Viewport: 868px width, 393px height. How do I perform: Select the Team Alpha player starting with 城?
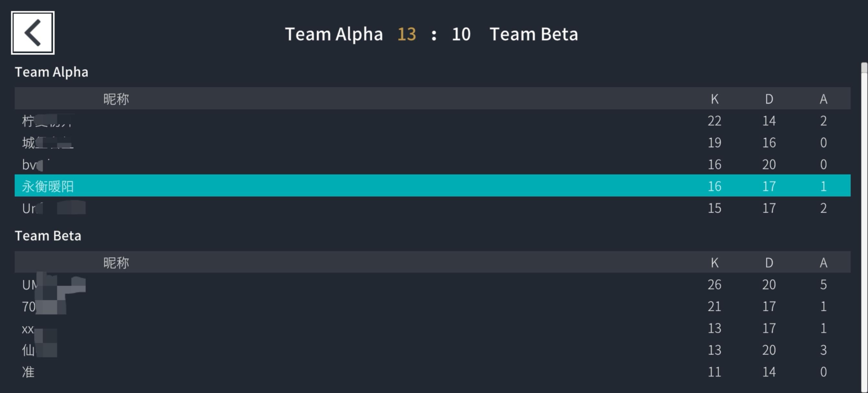pyautogui.click(x=47, y=143)
